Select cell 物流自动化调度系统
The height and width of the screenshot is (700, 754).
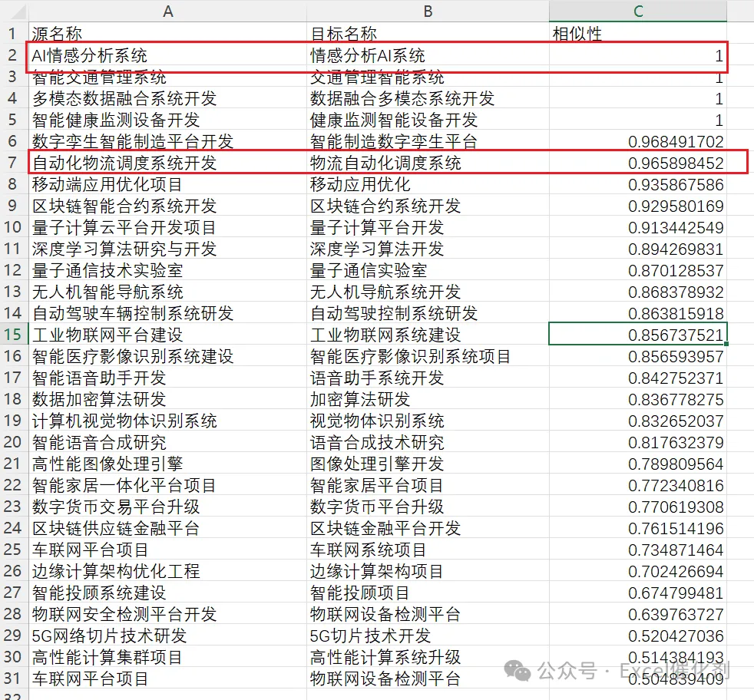click(428, 163)
